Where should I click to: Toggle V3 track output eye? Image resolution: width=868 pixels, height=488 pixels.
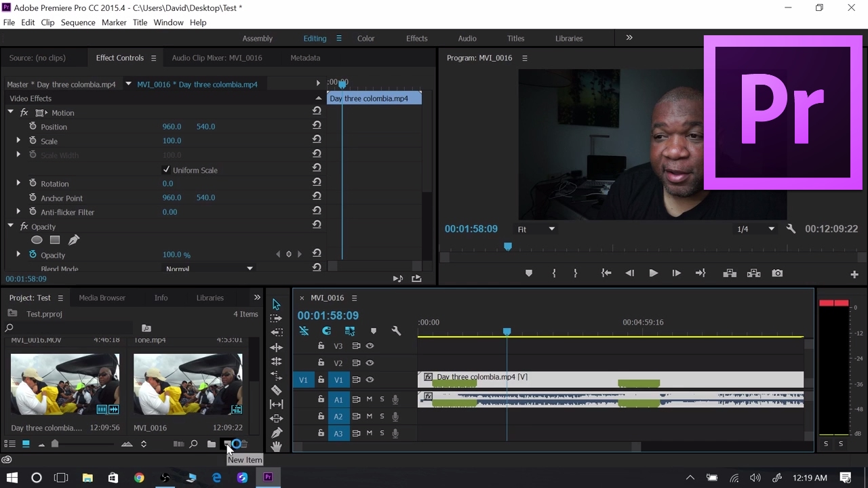370,346
